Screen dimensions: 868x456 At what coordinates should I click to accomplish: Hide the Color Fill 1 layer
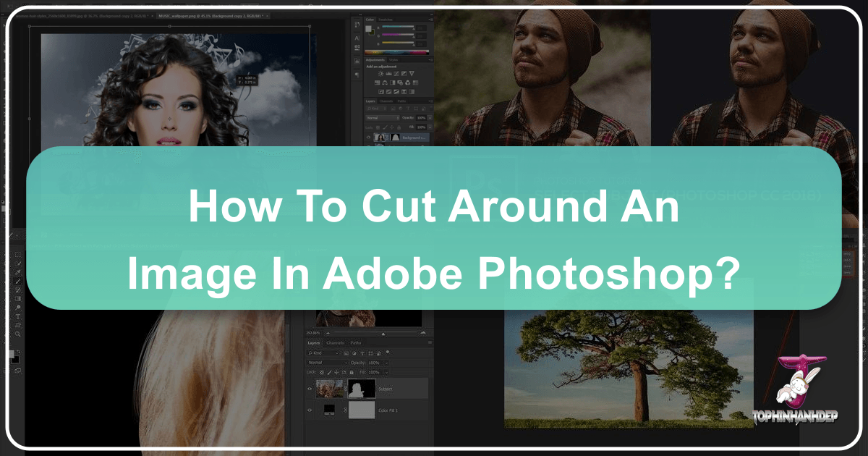(310, 410)
